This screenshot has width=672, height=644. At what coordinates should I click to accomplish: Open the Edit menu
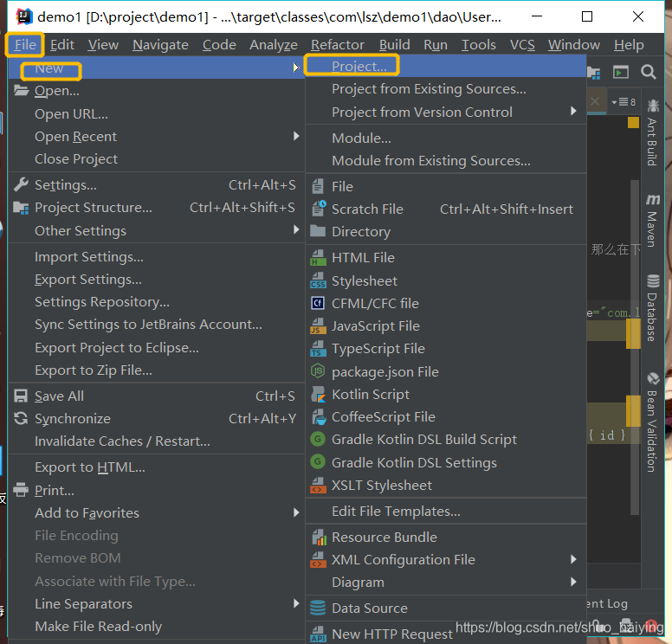(x=62, y=44)
